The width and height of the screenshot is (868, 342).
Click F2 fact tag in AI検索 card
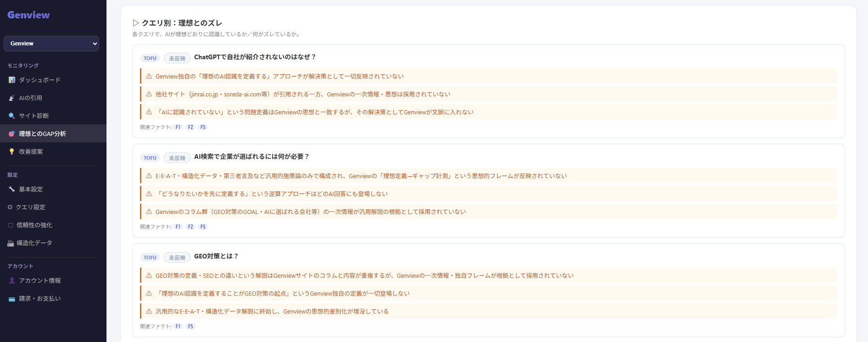click(190, 227)
